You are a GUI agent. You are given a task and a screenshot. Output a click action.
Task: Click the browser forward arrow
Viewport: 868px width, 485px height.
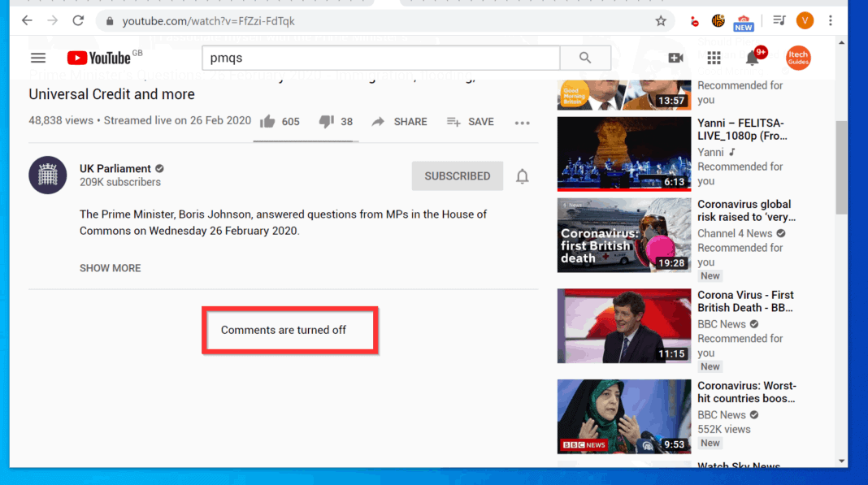coord(53,21)
